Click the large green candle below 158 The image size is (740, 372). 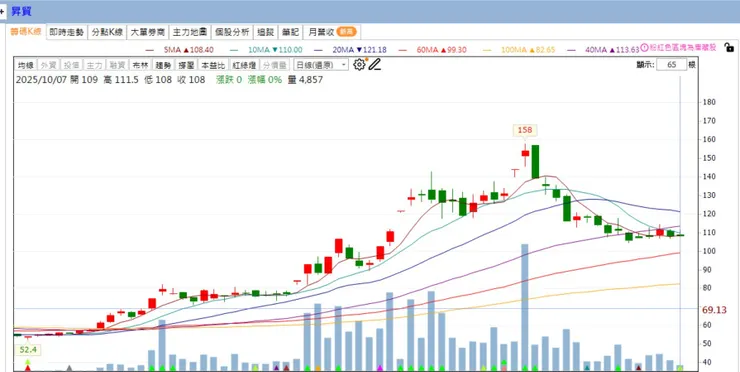point(535,161)
